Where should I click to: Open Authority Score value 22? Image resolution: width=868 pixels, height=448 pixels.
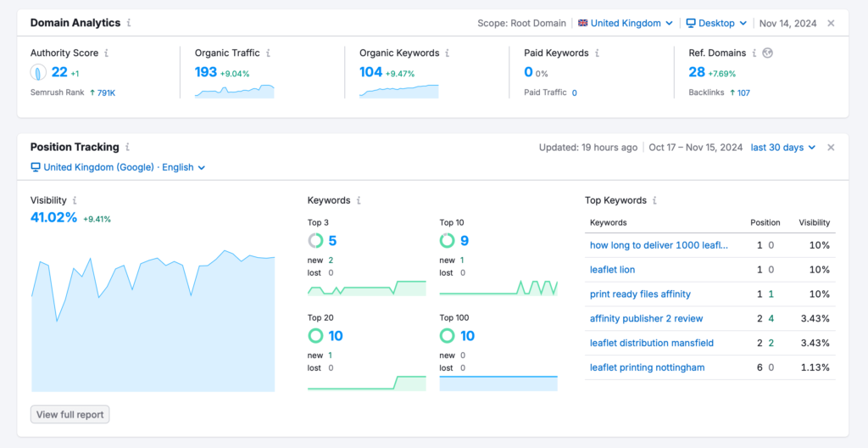pyautogui.click(x=59, y=72)
